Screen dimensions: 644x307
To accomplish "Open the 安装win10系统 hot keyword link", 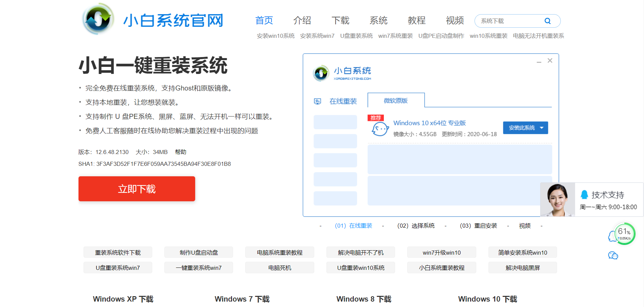I will [x=275, y=36].
